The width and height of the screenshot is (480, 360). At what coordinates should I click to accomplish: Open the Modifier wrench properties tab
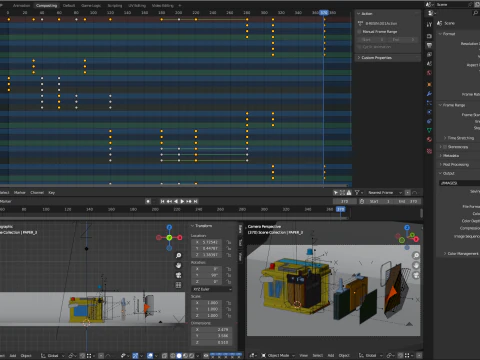click(429, 94)
